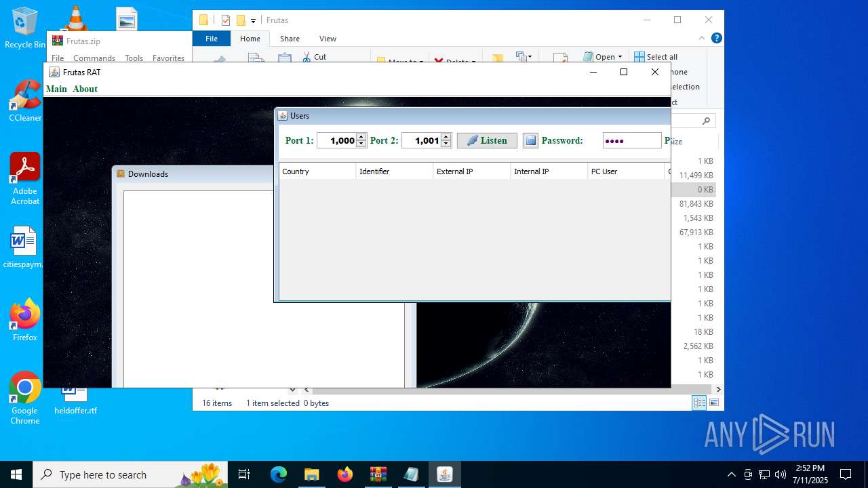Open Commands menu in WinRAR Frutas.zip

pos(94,58)
